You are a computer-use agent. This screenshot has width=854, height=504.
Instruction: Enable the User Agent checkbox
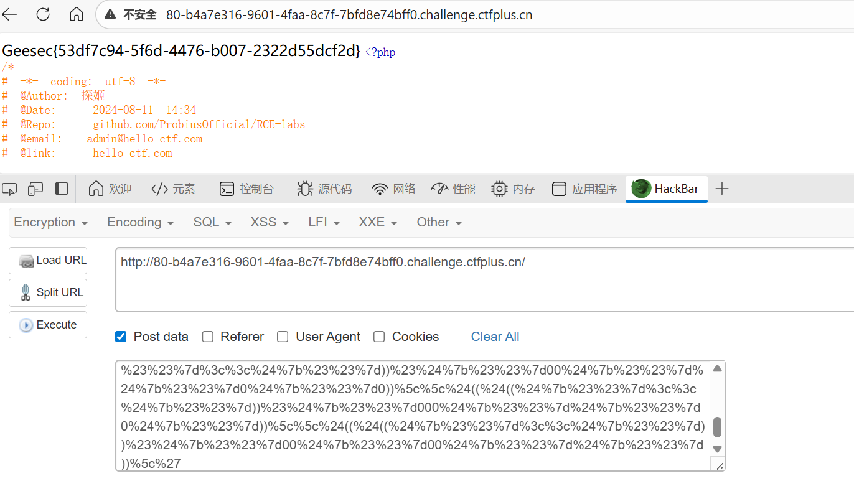pos(283,337)
